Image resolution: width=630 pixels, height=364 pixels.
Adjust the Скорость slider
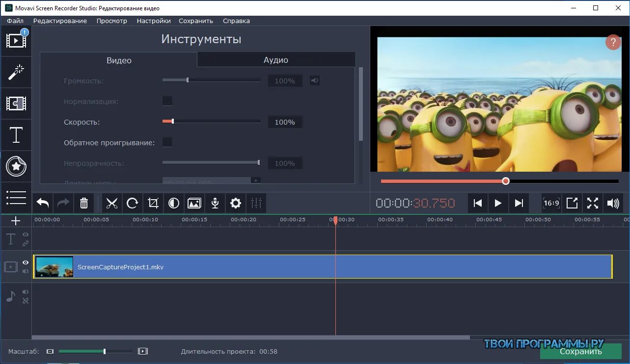[212, 121]
